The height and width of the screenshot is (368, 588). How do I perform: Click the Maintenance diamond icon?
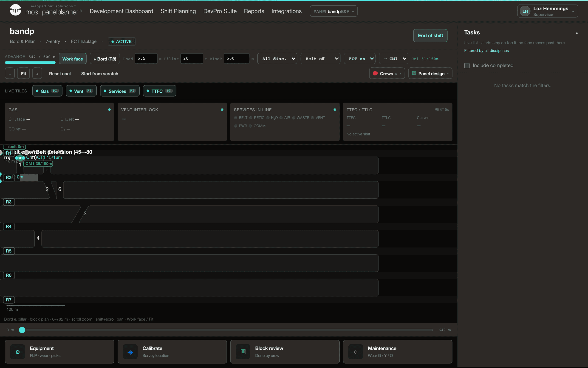pyautogui.click(x=356, y=352)
